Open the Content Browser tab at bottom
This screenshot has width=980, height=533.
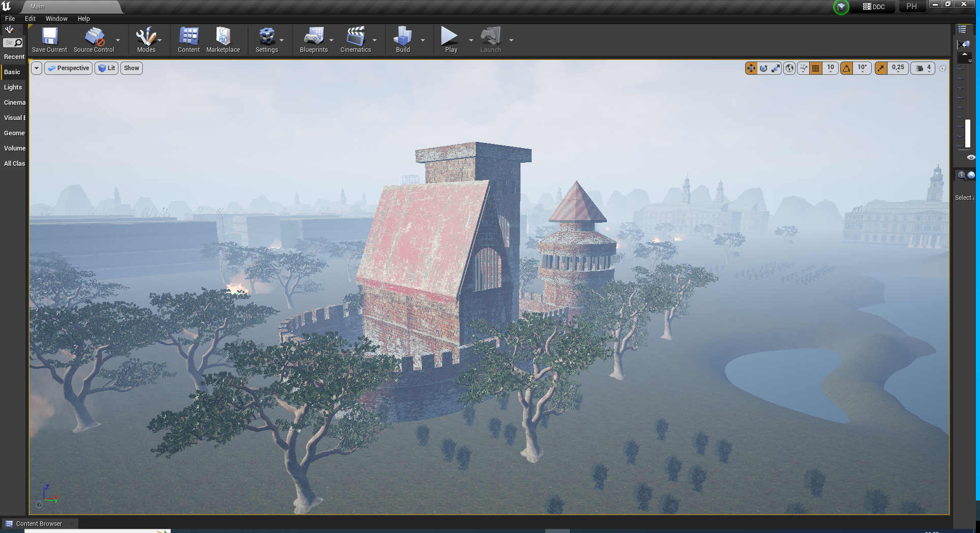(39, 523)
